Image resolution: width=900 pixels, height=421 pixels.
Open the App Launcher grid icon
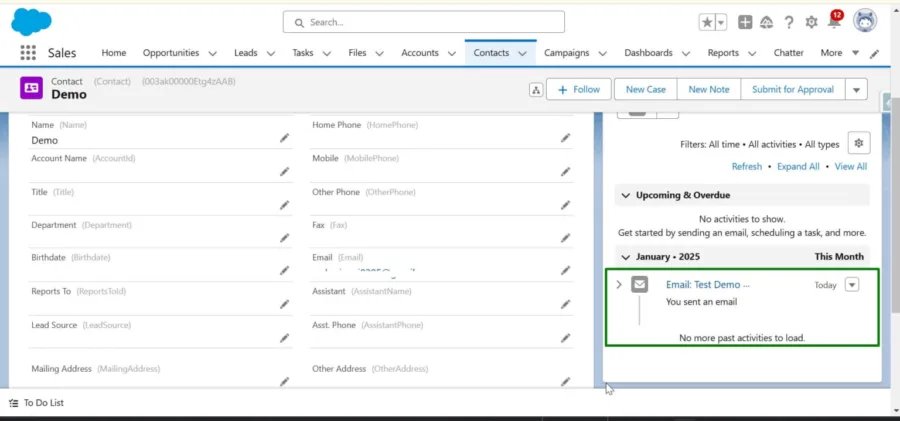(28, 53)
